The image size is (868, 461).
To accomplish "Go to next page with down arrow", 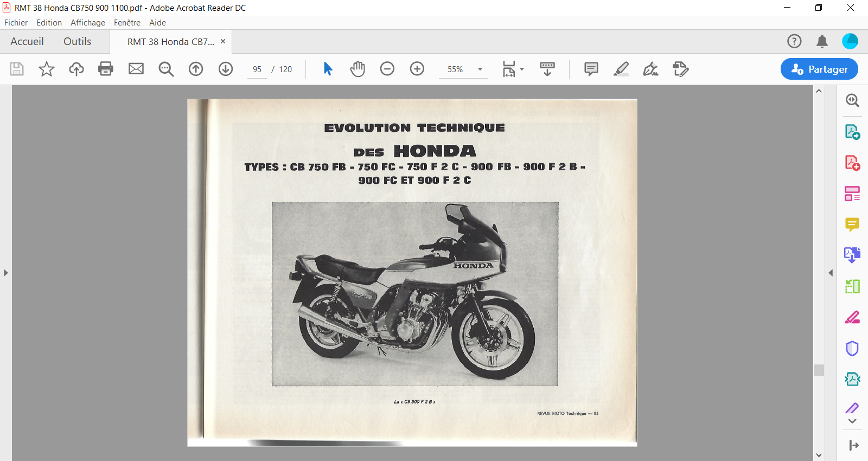I will [226, 69].
